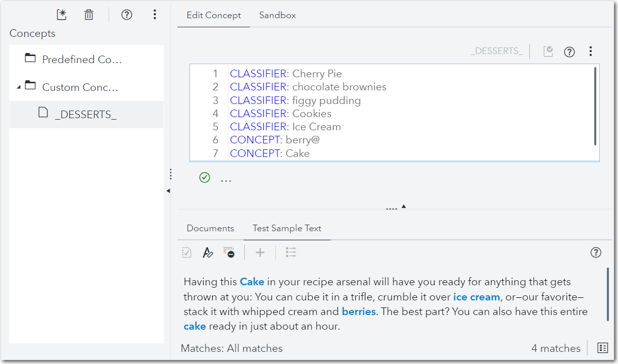The height and width of the screenshot is (364, 618).
Task: Create a new concept
Action: click(61, 15)
